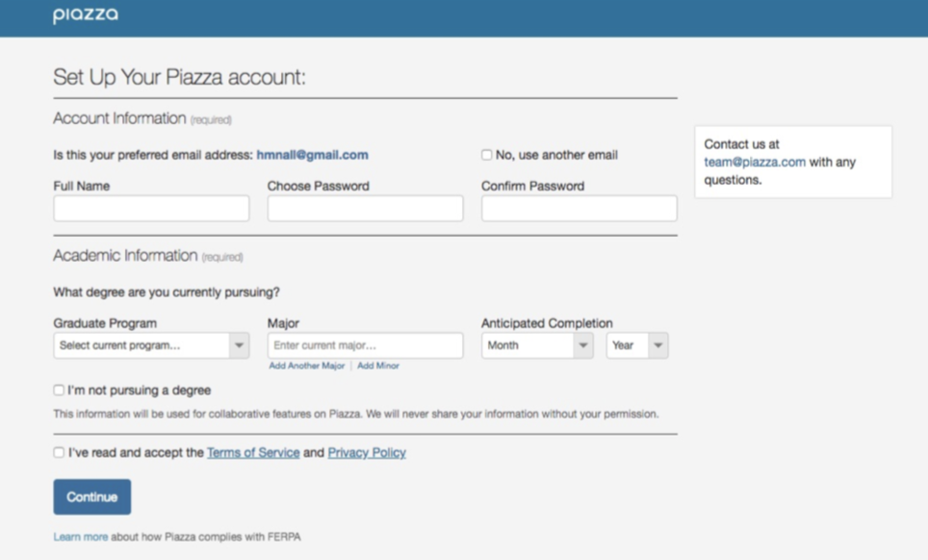Open the Year completion dropdown
This screenshot has width=928, height=560.
(x=636, y=345)
